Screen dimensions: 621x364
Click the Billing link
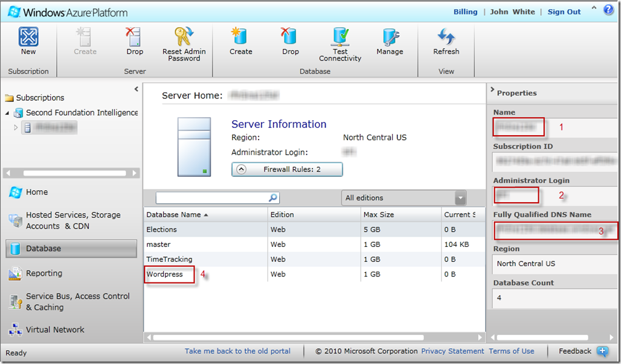point(465,12)
